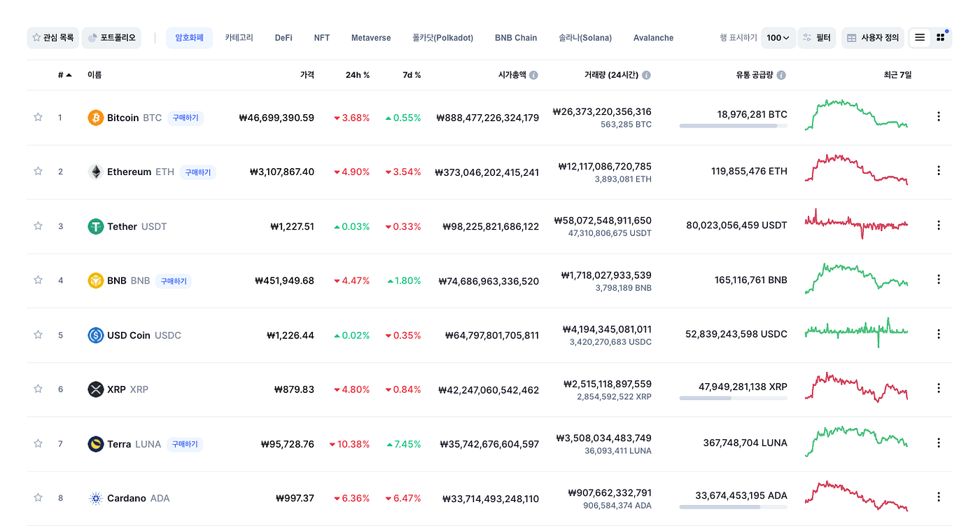This screenshot has width=980, height=526.
Task: Select the Metaverse tab
Action: click(x=371, y=38)
